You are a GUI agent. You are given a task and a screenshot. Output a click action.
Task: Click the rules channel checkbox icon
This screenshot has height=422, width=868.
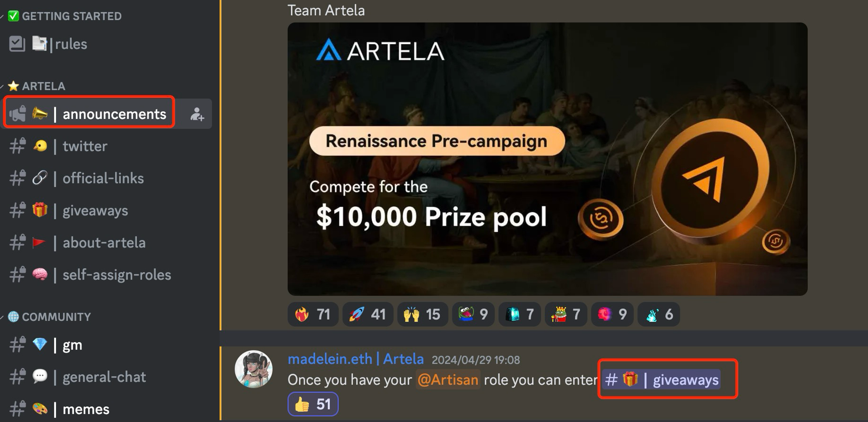coord(17,44)
